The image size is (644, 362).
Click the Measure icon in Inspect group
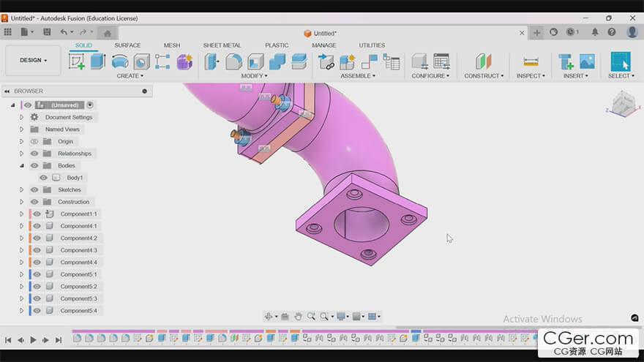pos(531,61)
